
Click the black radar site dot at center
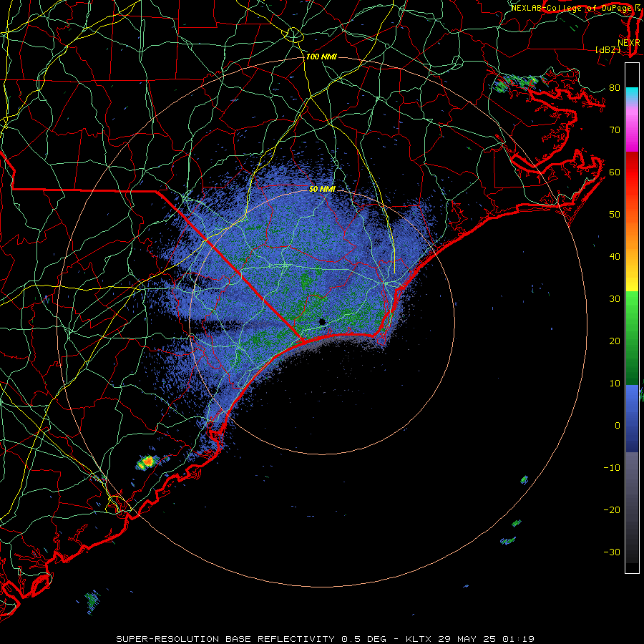pyautogui.click(x=322, y=322)
